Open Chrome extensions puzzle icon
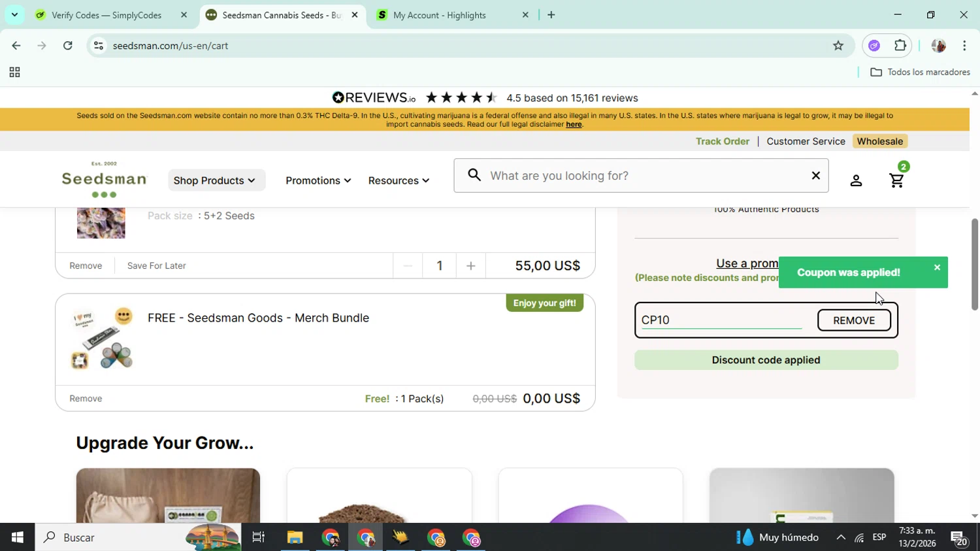 coord(900,46)
